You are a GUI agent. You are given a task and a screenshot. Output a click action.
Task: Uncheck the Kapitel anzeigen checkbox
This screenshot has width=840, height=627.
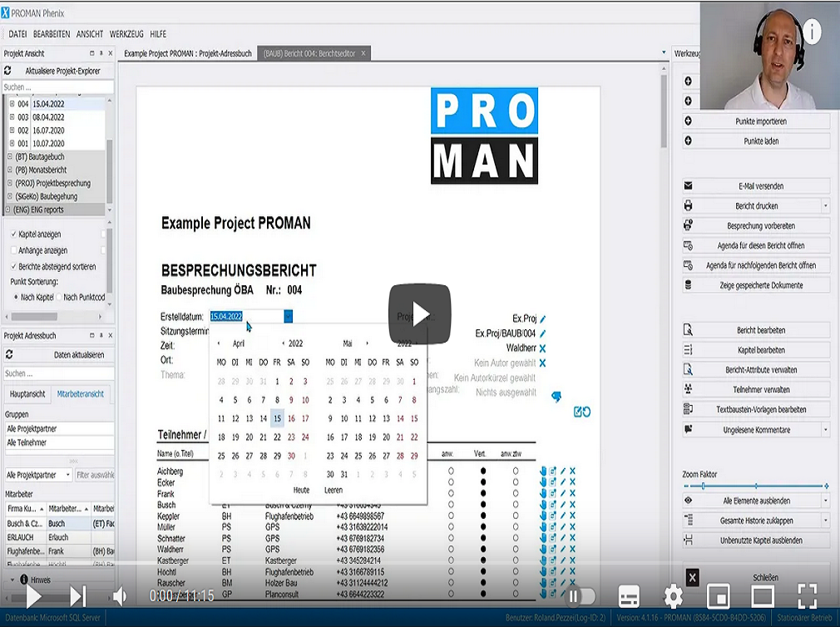pos(13,234)
